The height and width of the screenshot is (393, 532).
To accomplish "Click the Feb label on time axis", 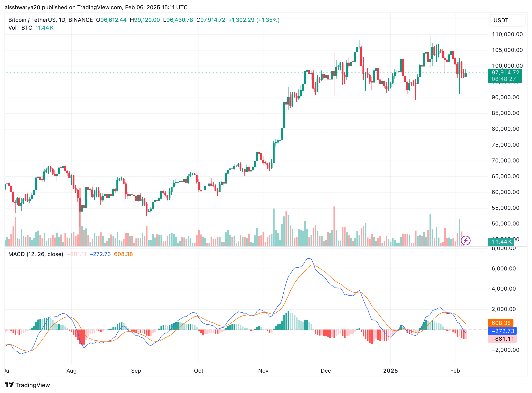I will (x=455, y=371).
